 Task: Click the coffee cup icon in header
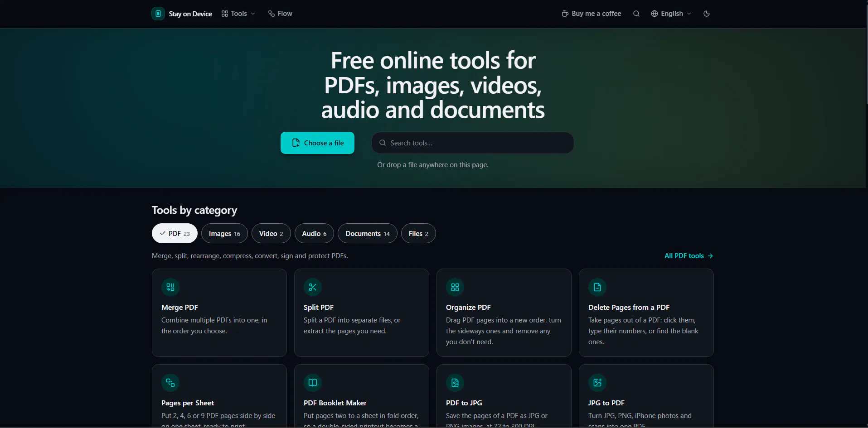565,14
